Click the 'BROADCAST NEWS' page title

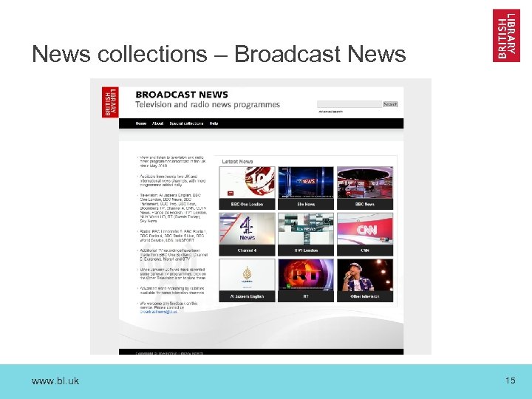182,95
